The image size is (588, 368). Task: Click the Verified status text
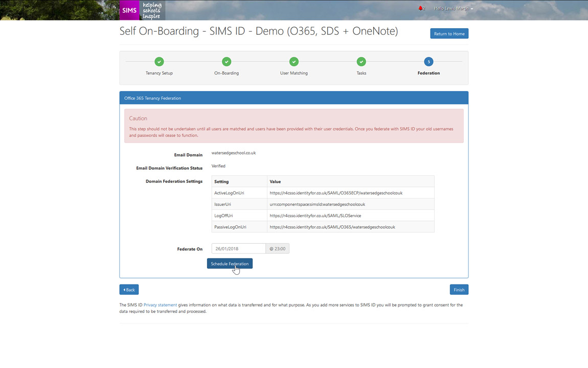[x=218, y=166]
